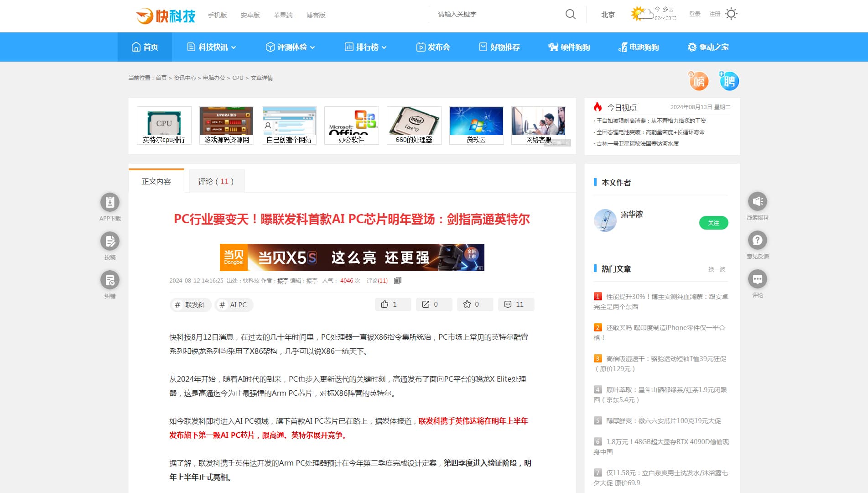Expand the 评测体验 dropdown menu
This screenshot has width=868, height=493.
(x=291, y=47)
